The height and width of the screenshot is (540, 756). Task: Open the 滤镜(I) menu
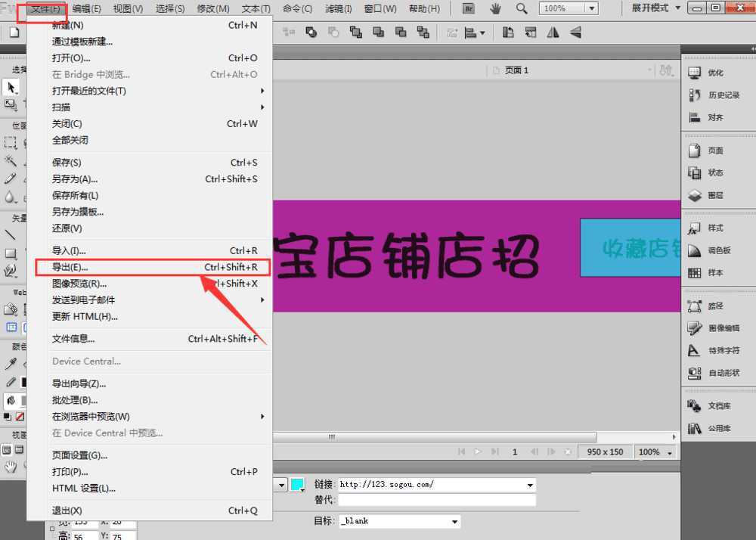pyautogui.click(x=338, y=9)
